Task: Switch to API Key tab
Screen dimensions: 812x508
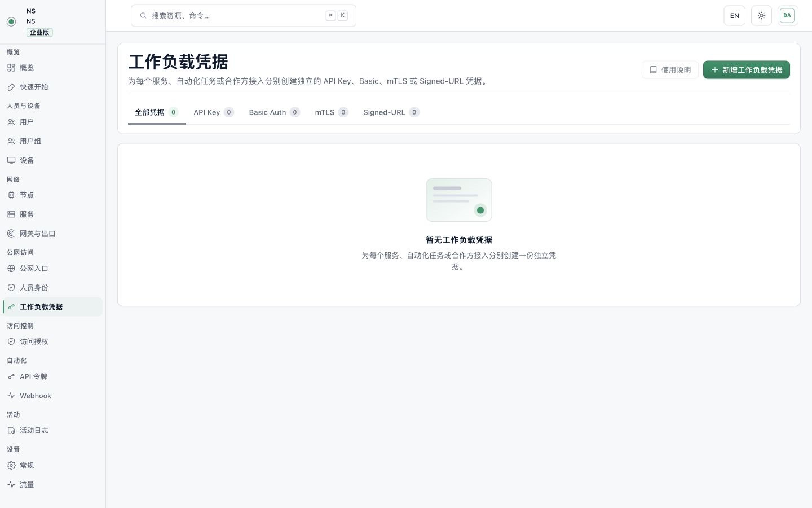Action: coord(214,112)
